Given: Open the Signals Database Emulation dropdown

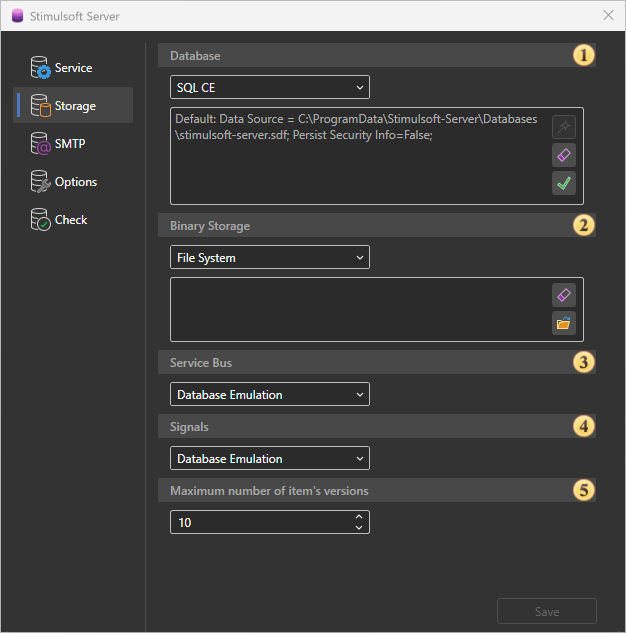Looking at the screenshot, I should click(x=269, y=458).
